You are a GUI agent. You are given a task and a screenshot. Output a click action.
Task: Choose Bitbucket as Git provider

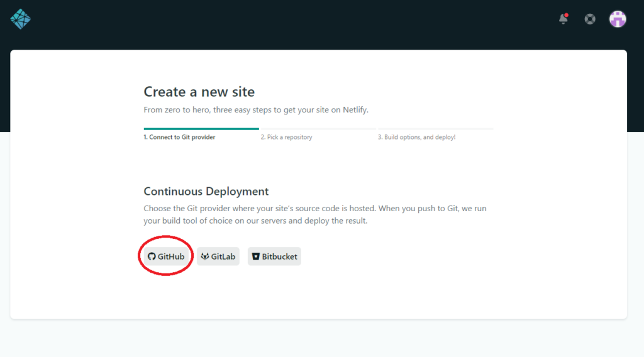[279, 256]
